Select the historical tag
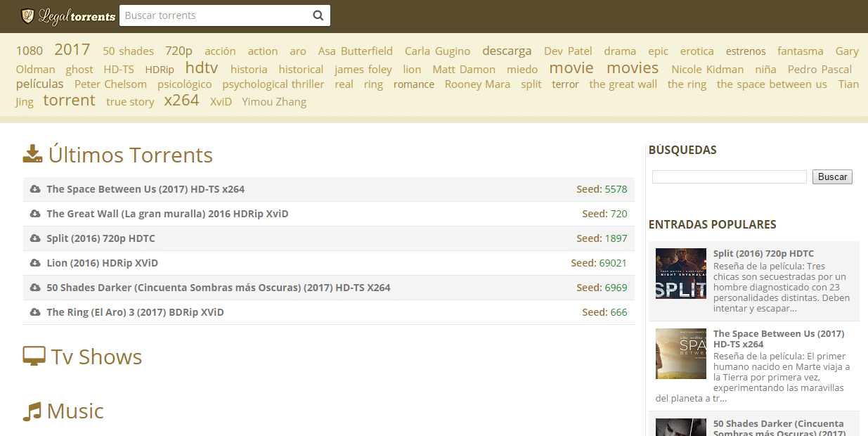 [x=301, y=70]
